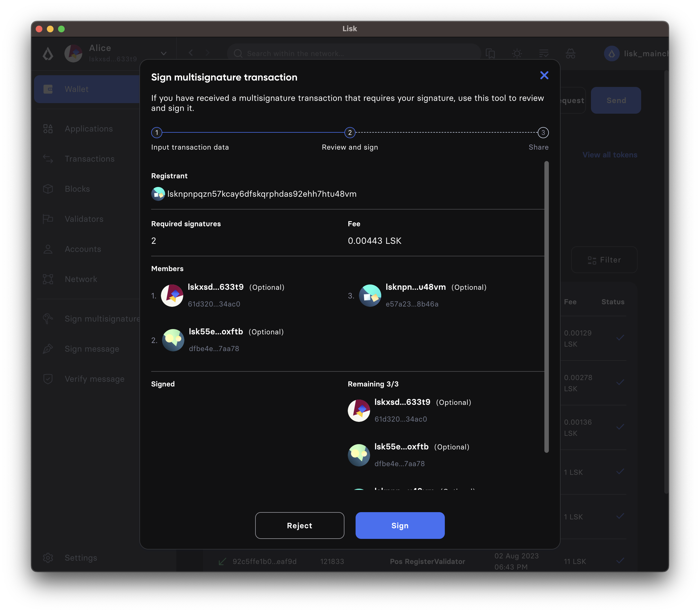
Task: Open Applications in the sidebar
Action: (89, 129)
